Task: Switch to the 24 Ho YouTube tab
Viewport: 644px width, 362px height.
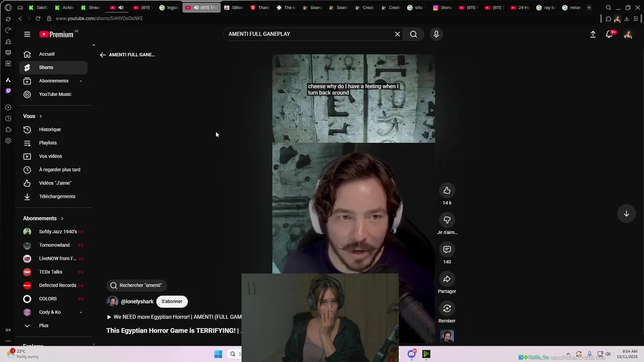Action: point(520,8)
